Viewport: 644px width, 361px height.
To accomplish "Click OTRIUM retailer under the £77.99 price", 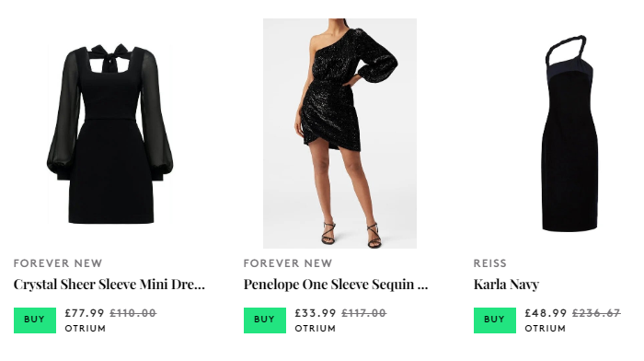I will click(x=86, y=329).
